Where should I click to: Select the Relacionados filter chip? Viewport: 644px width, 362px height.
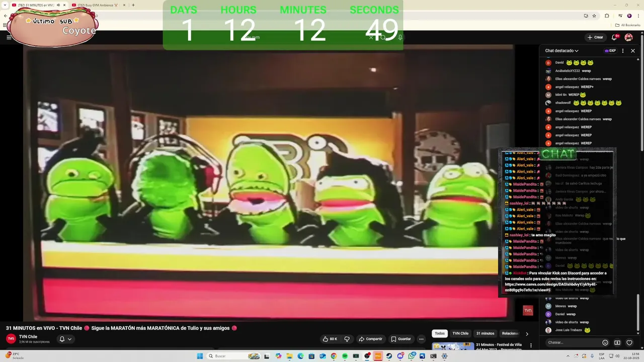[x=511, y=333]
